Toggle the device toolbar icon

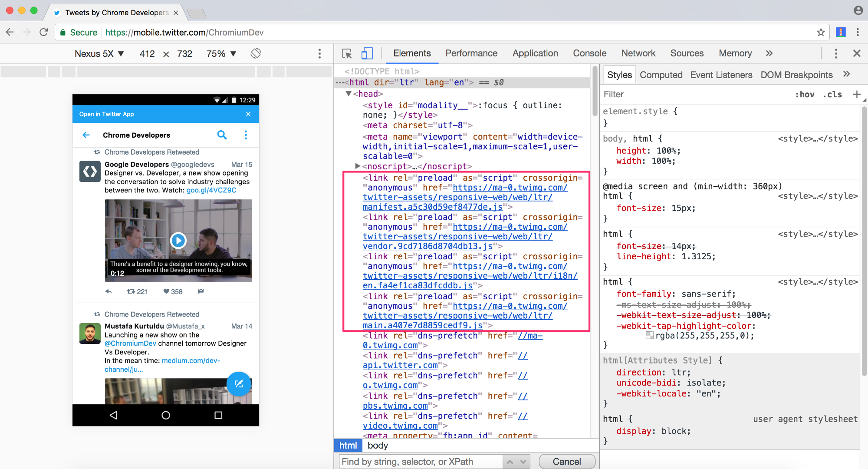click(367, 53)
